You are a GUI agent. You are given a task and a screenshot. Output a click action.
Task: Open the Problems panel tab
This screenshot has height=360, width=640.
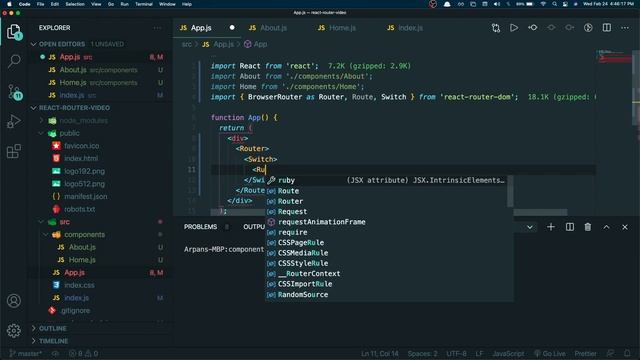(x=200, y=227)
